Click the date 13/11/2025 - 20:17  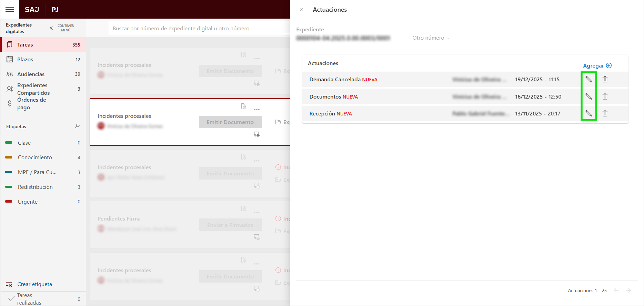[538, 113]
